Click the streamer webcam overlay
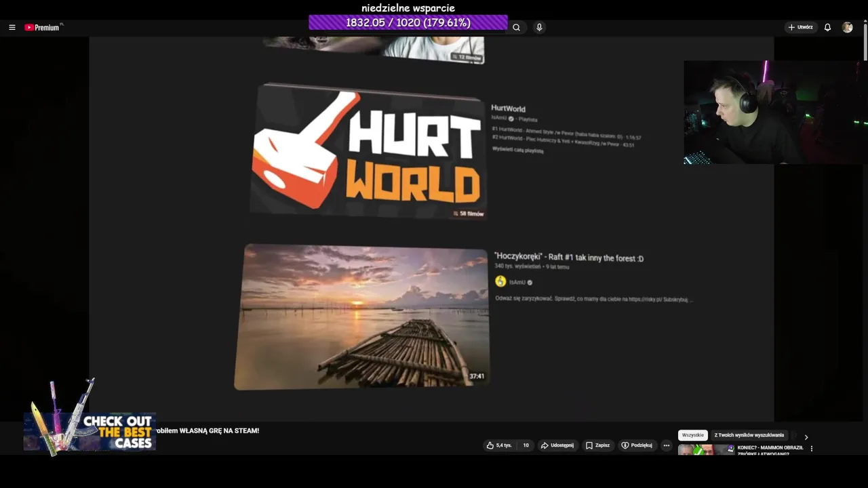The image size is (868, 488). pyautogui.click(x=775, y=113)
